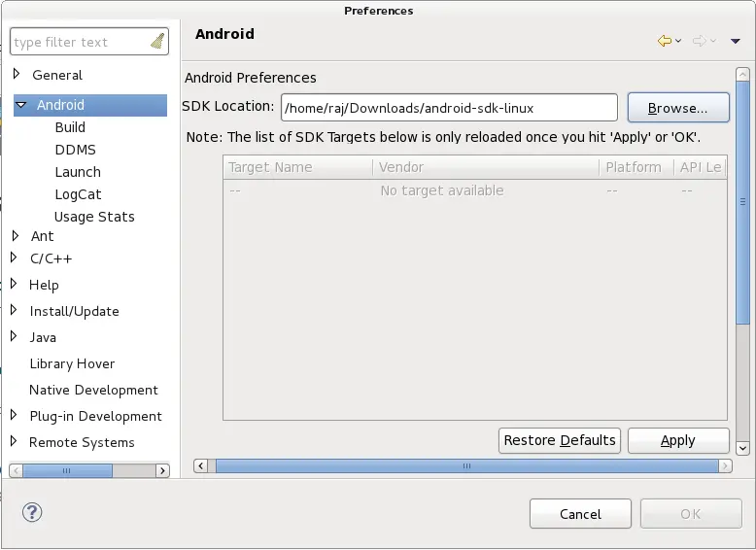Click the Target Name column header

[x=298, y=167]
